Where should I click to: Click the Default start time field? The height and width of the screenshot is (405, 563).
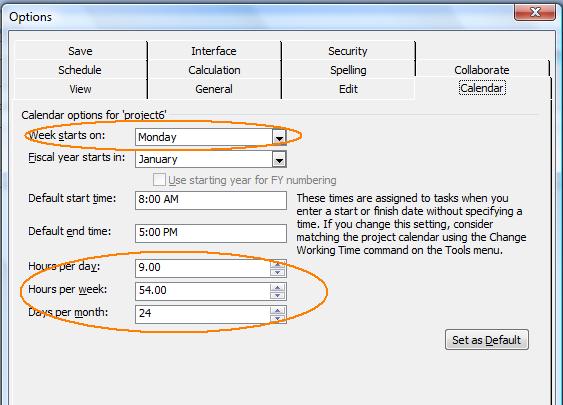coord(211,200)
